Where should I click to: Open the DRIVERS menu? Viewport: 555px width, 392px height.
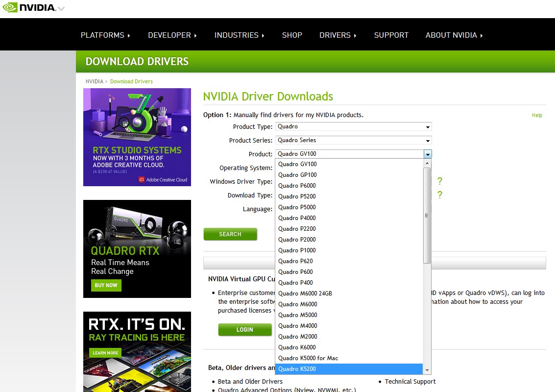point(338,35)
